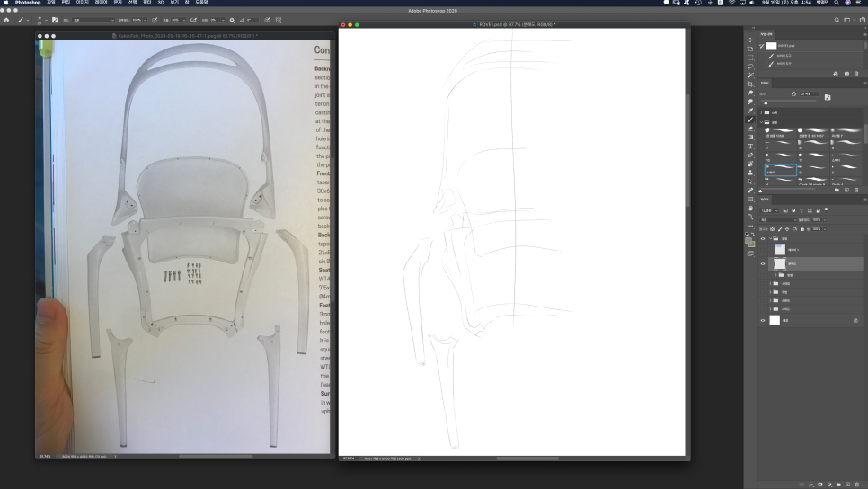Select the Clone Stamp tool
868x489 pixels.
[x=750, y=173]
